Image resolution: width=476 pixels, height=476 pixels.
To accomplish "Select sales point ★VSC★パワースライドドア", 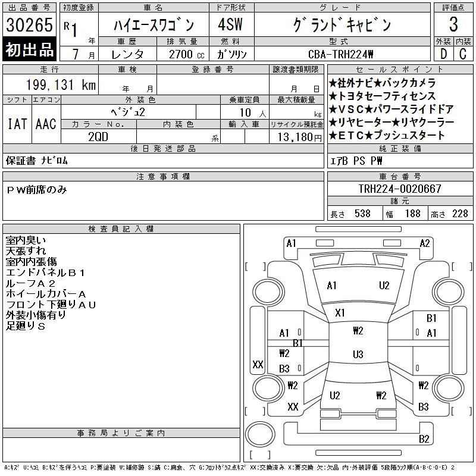I will [392, 109].
